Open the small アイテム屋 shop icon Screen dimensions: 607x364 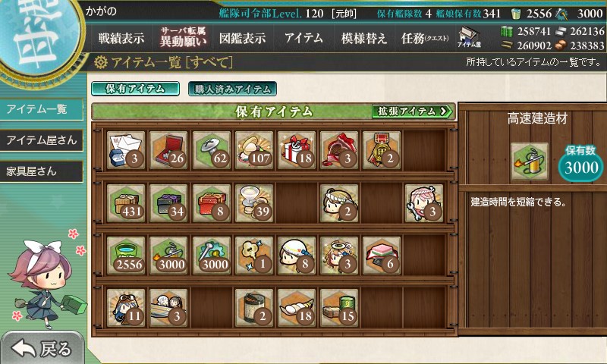pyautogui.click(x=469, y=37)
